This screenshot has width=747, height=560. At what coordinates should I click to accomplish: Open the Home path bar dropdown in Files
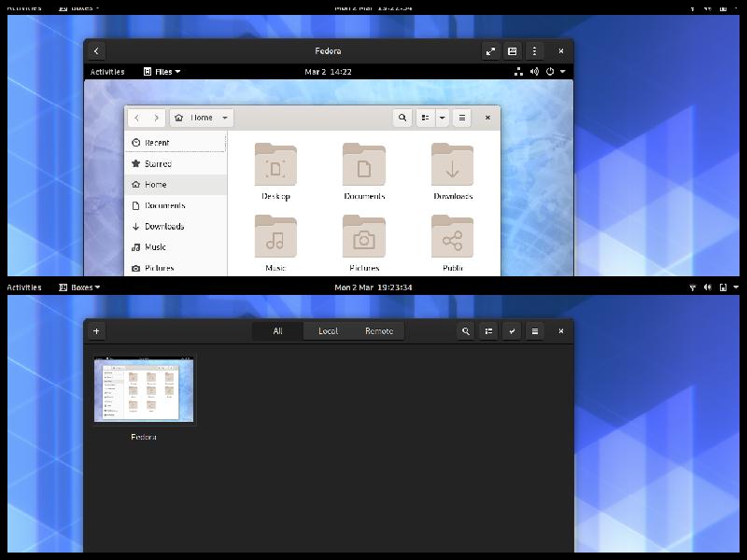(202, 118)
